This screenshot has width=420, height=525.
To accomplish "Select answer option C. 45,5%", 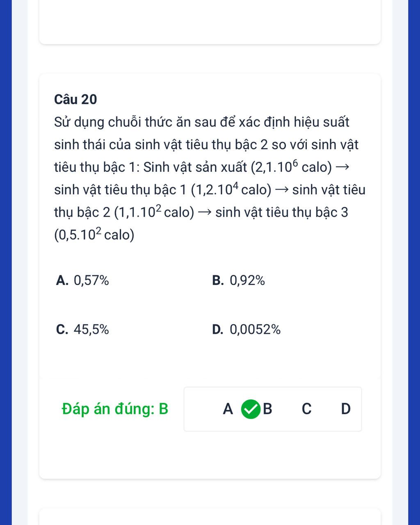I will tap(82, 329).
